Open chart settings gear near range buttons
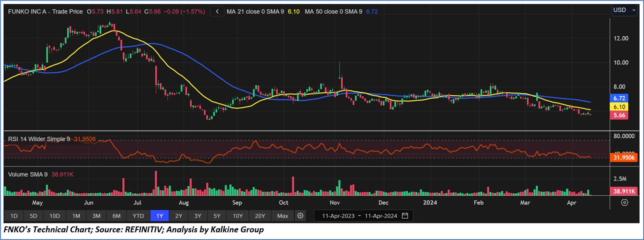644x240 pixels. coord(300,216)
